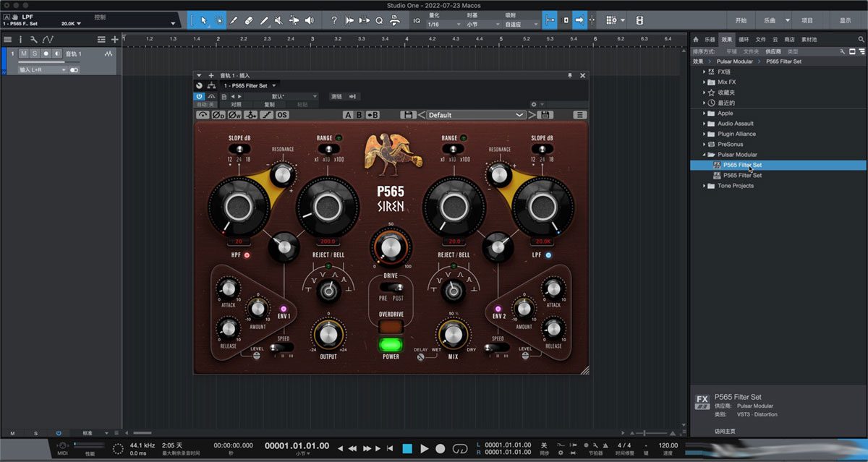Screen dimensions: 868x462
Task: Click the Record button in transport
Action: [x=441, y=448]
